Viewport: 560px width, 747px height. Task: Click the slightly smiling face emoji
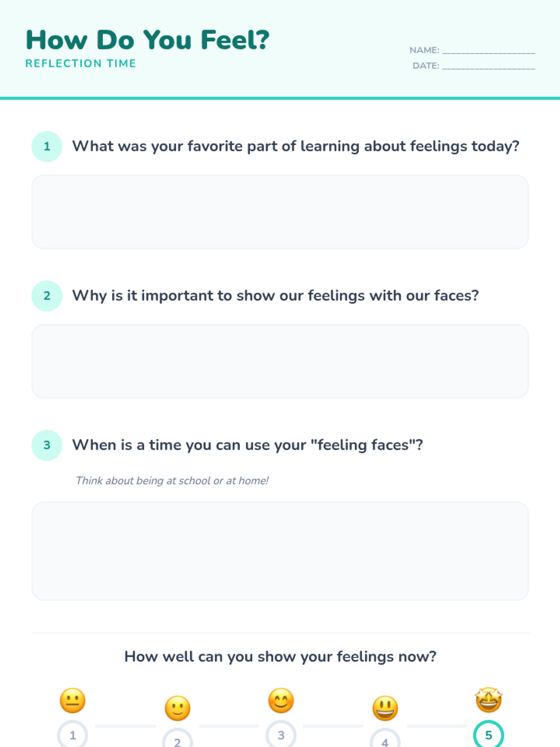point(177,708)
